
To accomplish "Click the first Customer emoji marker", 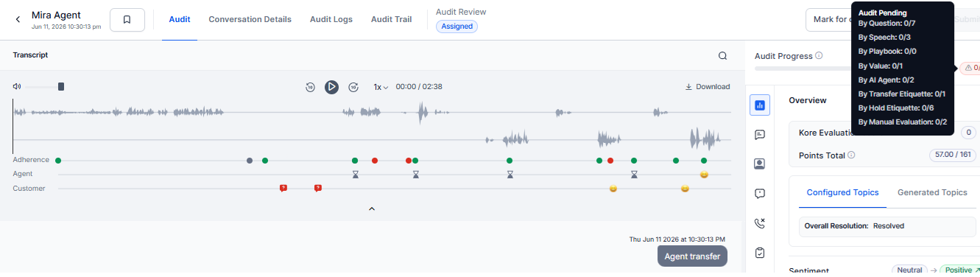I will click(x=613, y=189).
